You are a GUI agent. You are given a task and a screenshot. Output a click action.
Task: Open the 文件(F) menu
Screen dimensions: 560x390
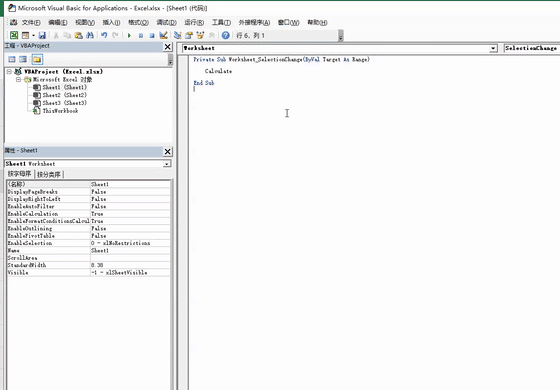pos(31,22)
